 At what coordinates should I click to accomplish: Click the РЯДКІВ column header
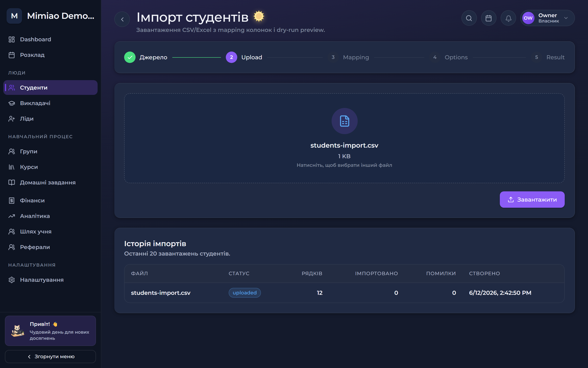pyautogui.click(x=312, y=274)
